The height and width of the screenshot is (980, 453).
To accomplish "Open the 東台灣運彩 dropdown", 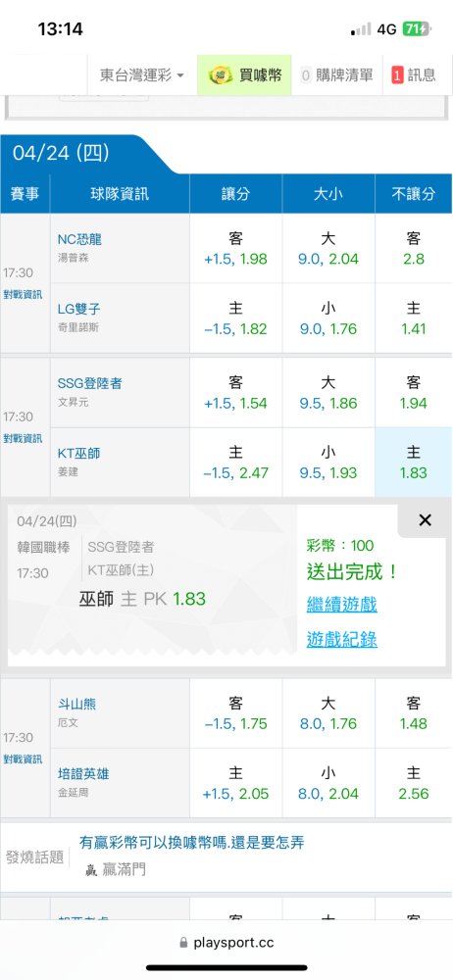I will [142, 75].
